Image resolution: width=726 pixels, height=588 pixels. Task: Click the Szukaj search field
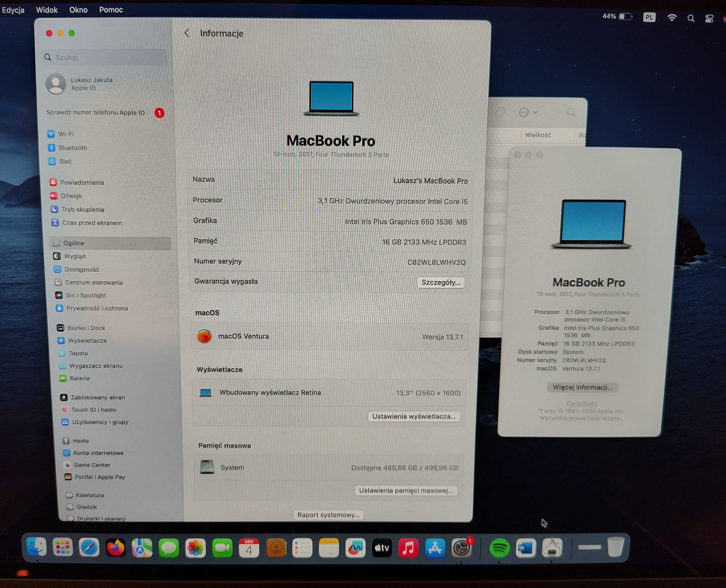tap(104, 57)
